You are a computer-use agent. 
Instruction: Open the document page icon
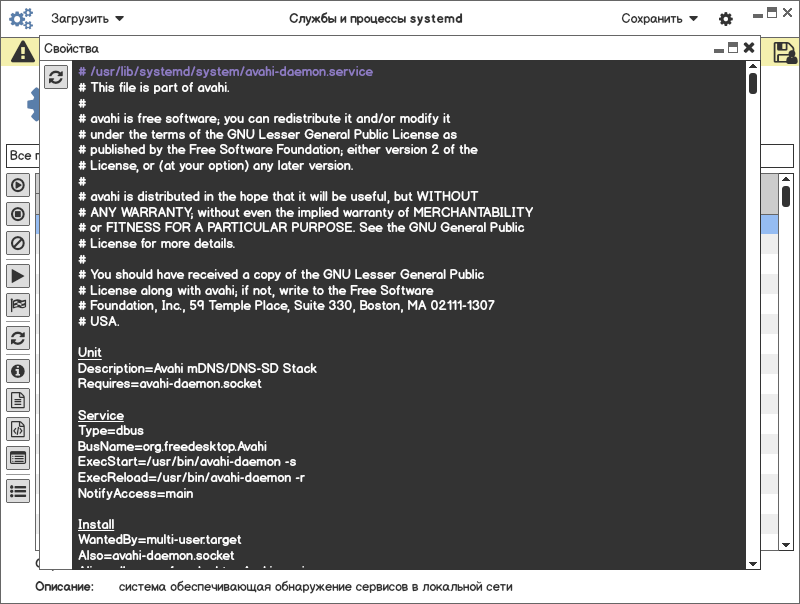pos(18,400)
